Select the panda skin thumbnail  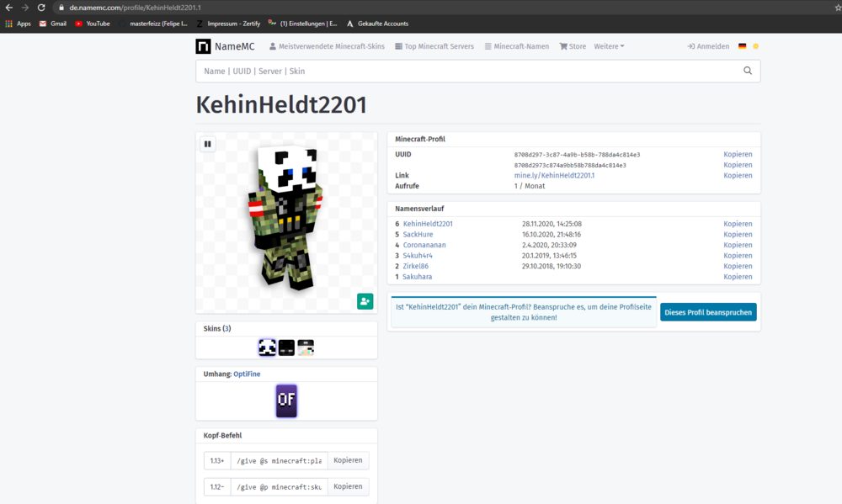(x=267, y=347)
